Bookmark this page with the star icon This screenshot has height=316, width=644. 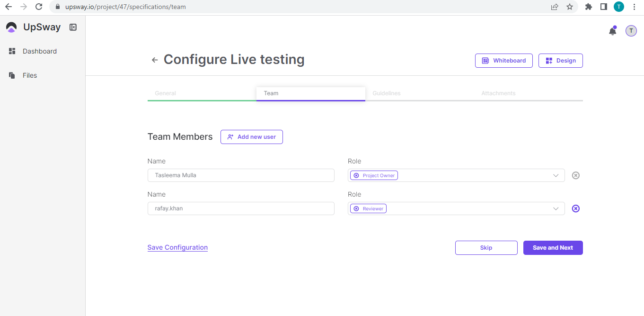[x=570, y=7]
